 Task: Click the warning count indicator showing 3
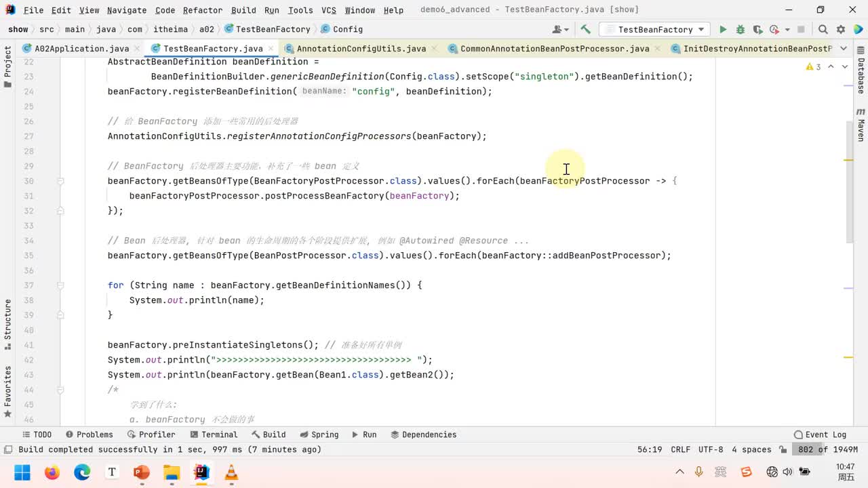[813, 66]
